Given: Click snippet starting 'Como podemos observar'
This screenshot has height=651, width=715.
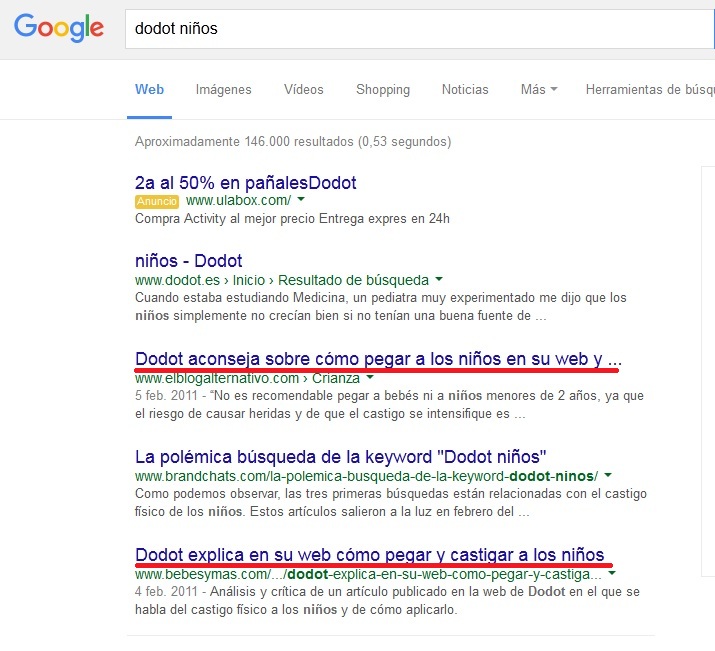Looking at the screenshot, I should [x=391, y=502].
